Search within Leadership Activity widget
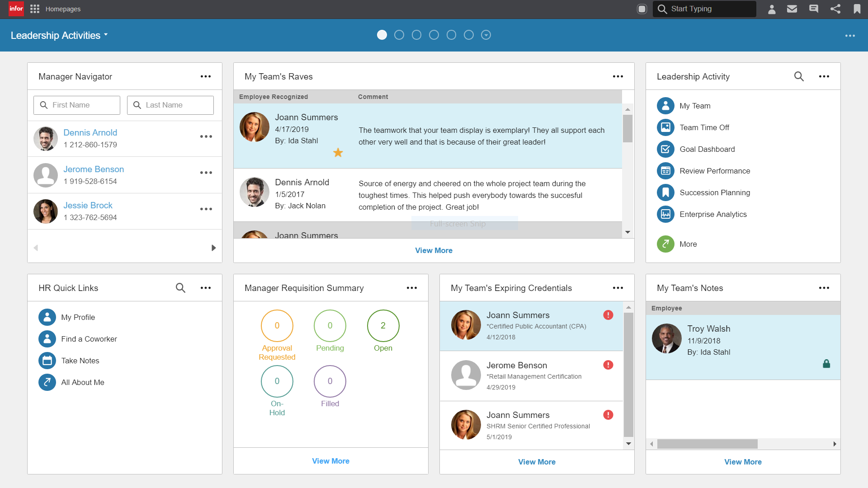 click(x=799, y=77)
